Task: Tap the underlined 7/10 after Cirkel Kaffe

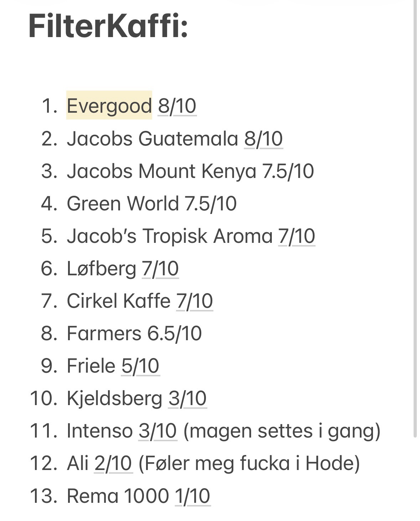Action: (195, 301)
